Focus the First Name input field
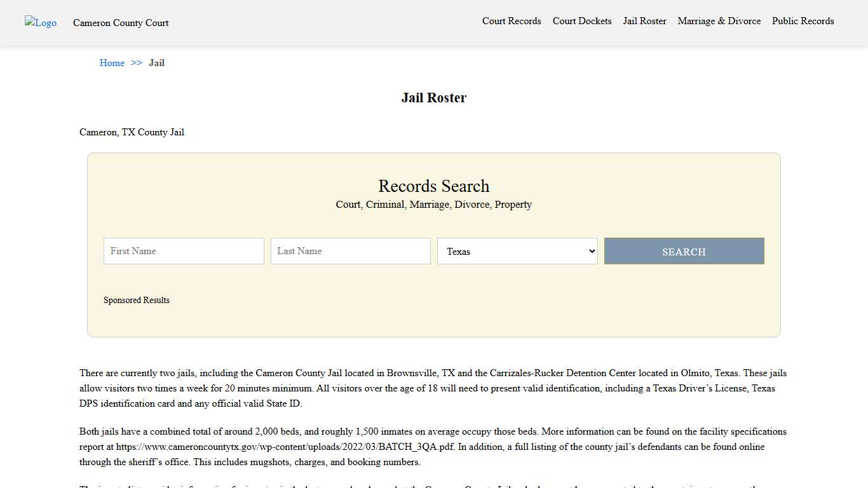Viewport: 868px width, 488px height. pos(184,251)
